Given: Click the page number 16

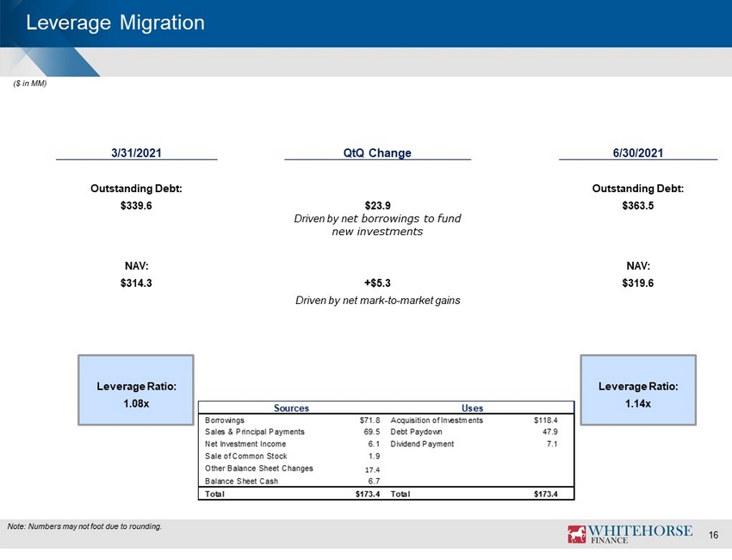Looking at the screenshot, I should pos(713,535).
